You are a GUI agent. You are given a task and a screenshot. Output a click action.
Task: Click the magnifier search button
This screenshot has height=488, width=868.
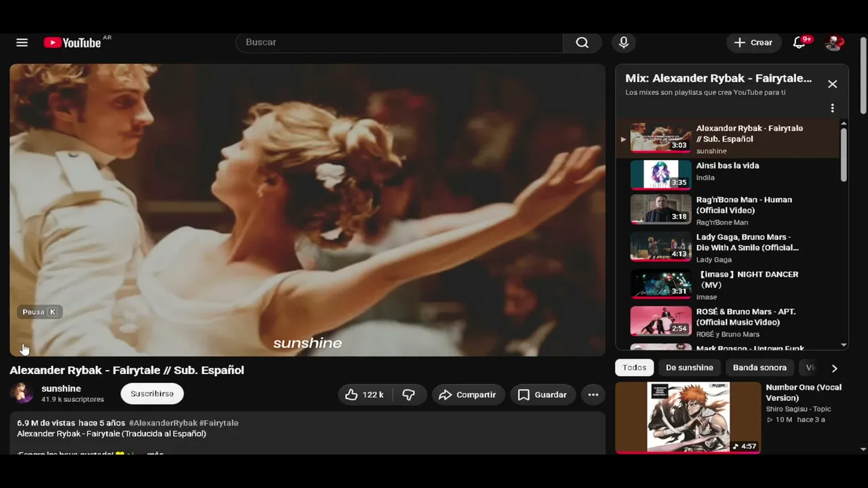click(582, 43)
